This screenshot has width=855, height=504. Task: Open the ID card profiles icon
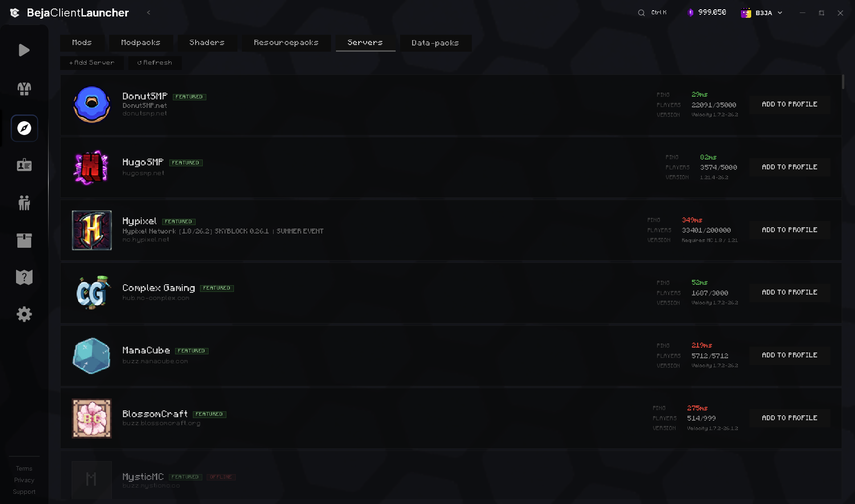pyautogui.click(x=24, y=165)
